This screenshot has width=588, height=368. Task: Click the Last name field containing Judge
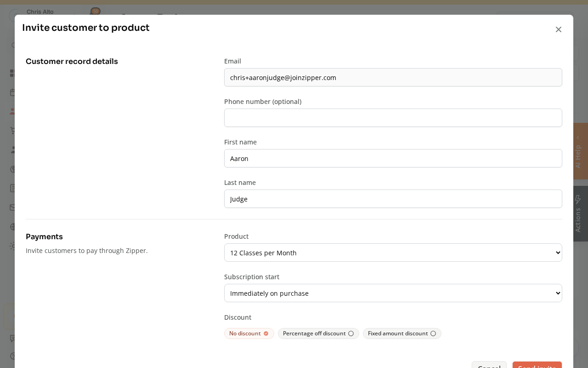coord(393,199)
